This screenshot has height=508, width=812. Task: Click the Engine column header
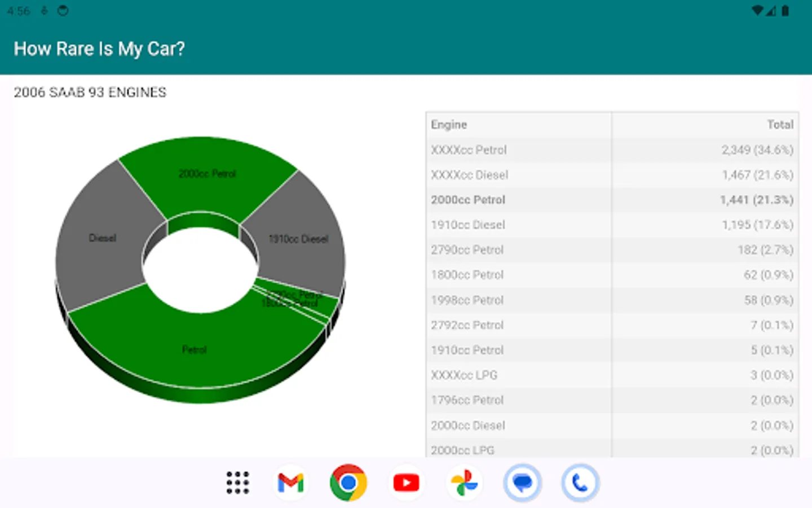coord(449,125)
